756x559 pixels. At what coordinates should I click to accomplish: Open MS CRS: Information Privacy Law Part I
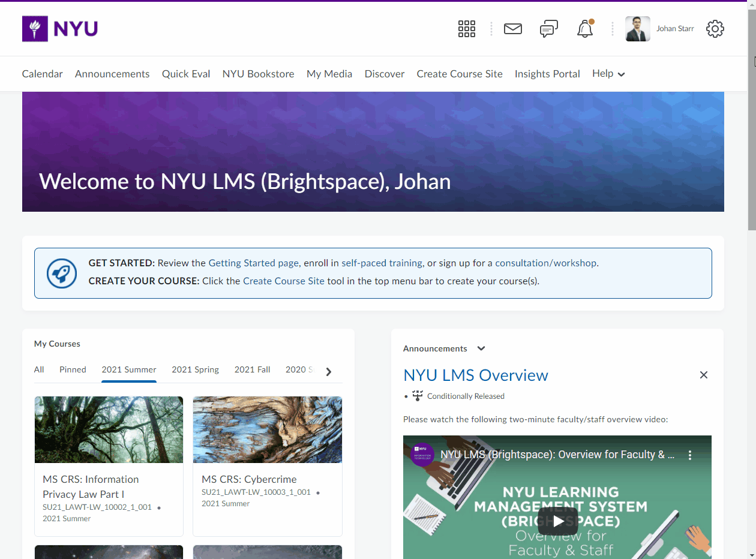(x=91, y=486)
